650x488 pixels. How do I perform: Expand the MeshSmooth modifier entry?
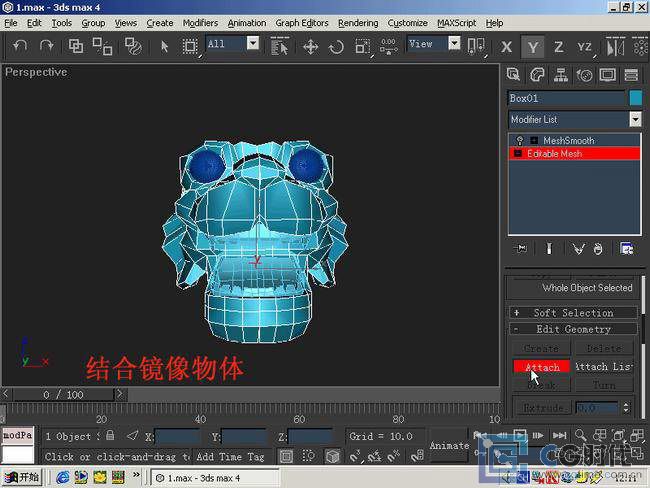(x=534, y=140)
